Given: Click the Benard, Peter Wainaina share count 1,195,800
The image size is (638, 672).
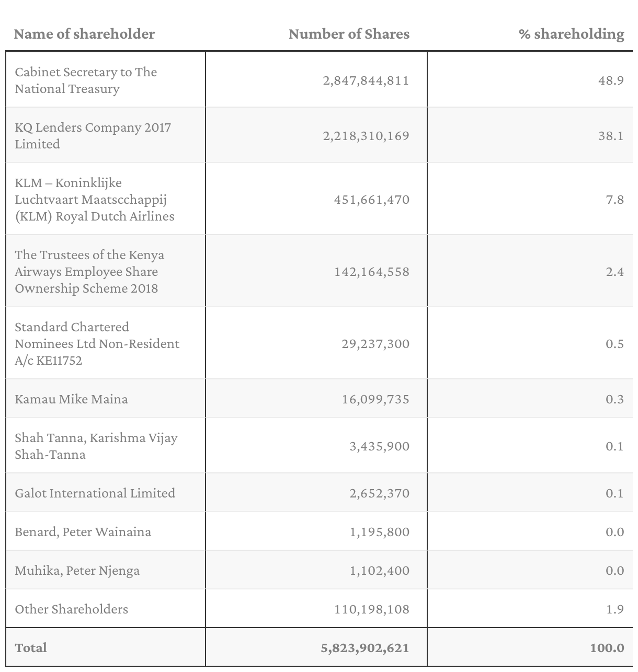Looking at the screenshot, I should [x=379, y=532].
